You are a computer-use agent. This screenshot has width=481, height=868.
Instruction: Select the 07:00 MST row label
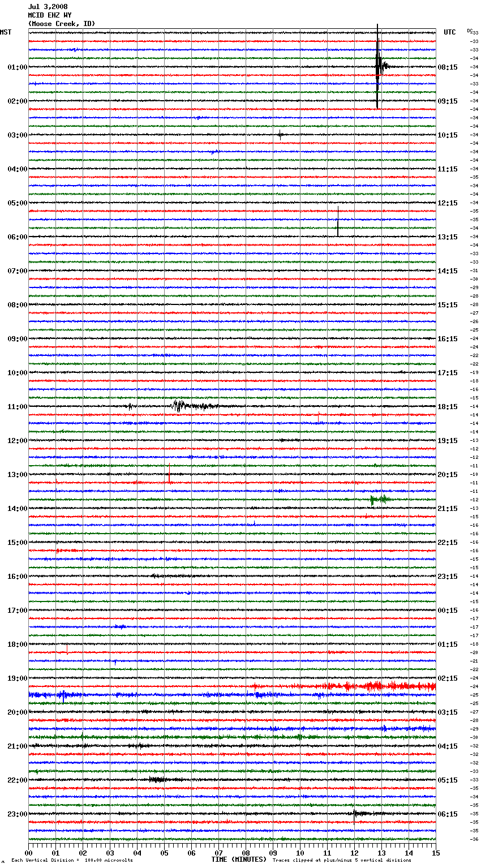click(18, 271)
